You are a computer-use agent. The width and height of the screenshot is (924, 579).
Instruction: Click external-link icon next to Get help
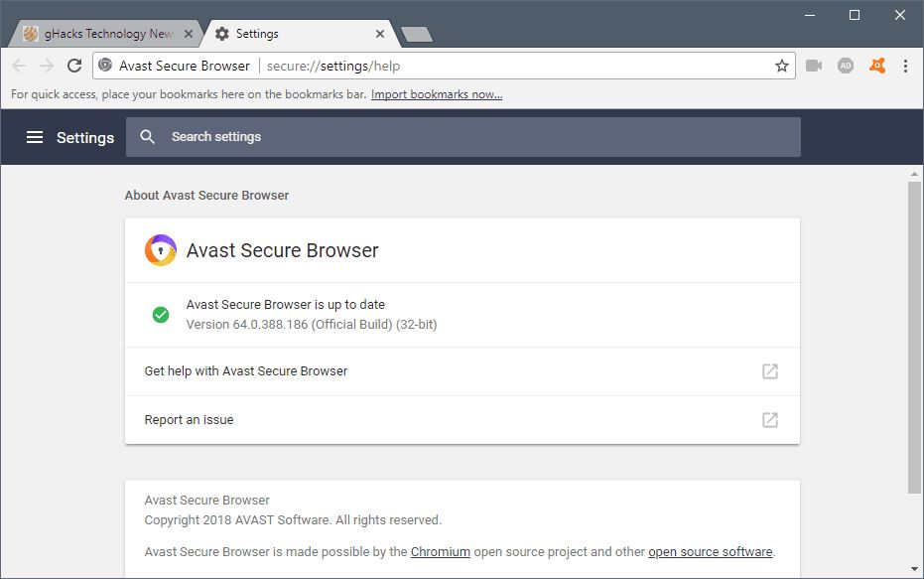[770, 370]
